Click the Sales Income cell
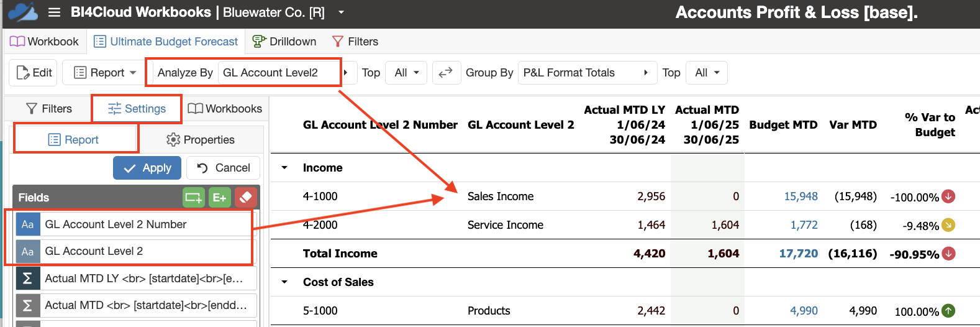Screen dimensions: 980x327 (501, 196)
